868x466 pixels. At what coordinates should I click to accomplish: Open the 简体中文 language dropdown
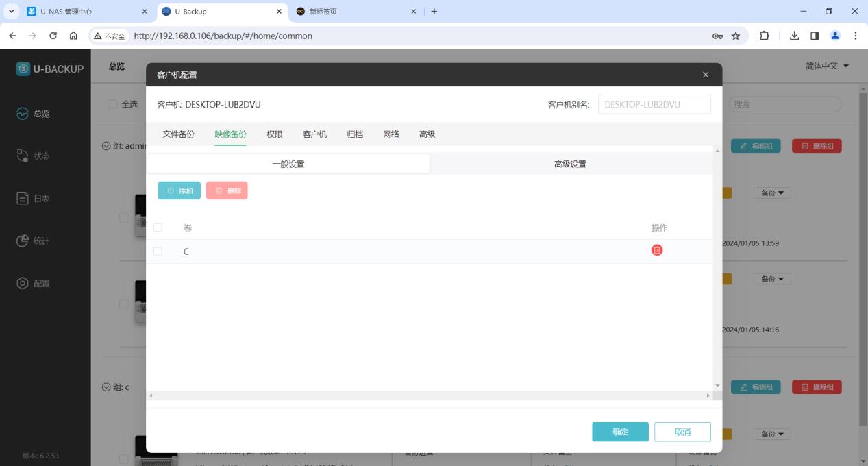pos(828,66)
